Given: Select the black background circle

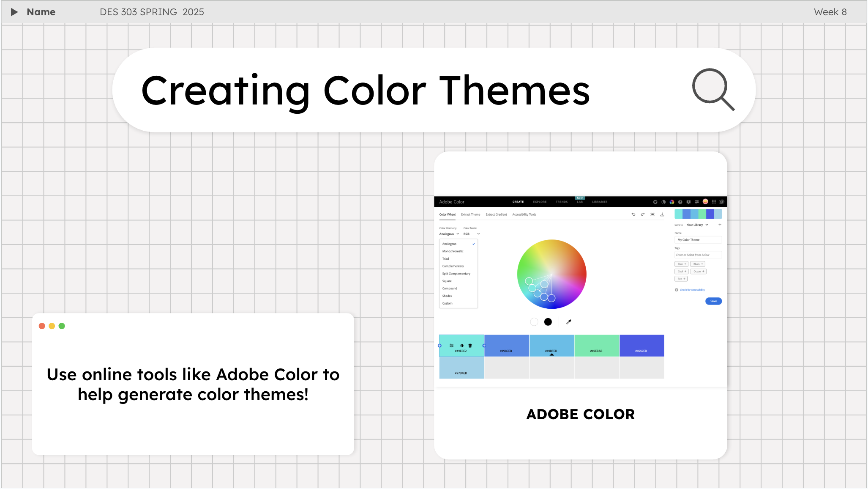Looking at the screenshot, I should (x=548, y=322).
